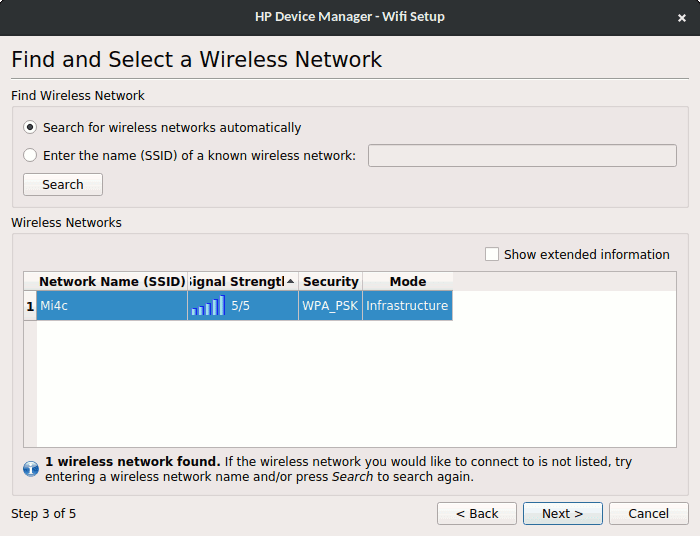Cancel the wifi setup wizard

click(648, 513)
